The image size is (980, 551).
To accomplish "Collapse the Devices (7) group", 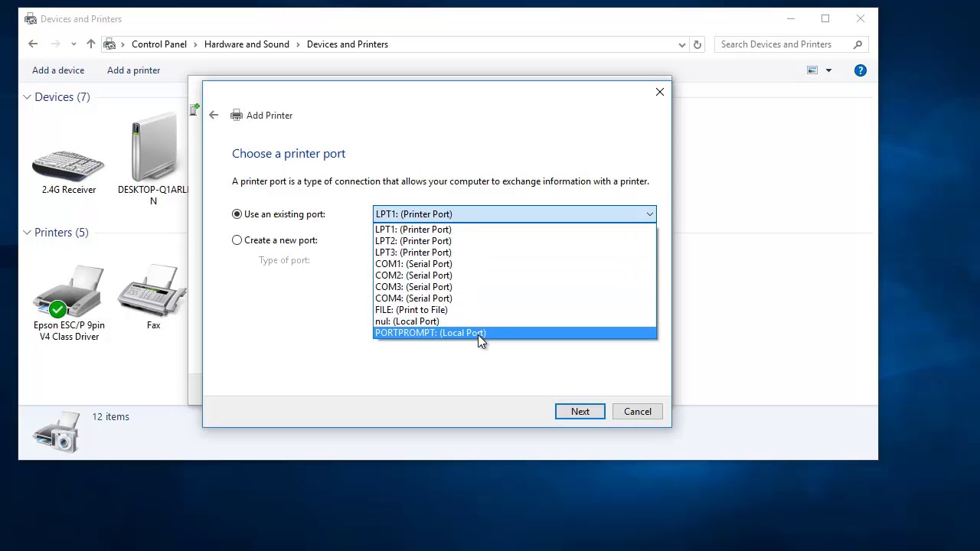I will point(27,97).
